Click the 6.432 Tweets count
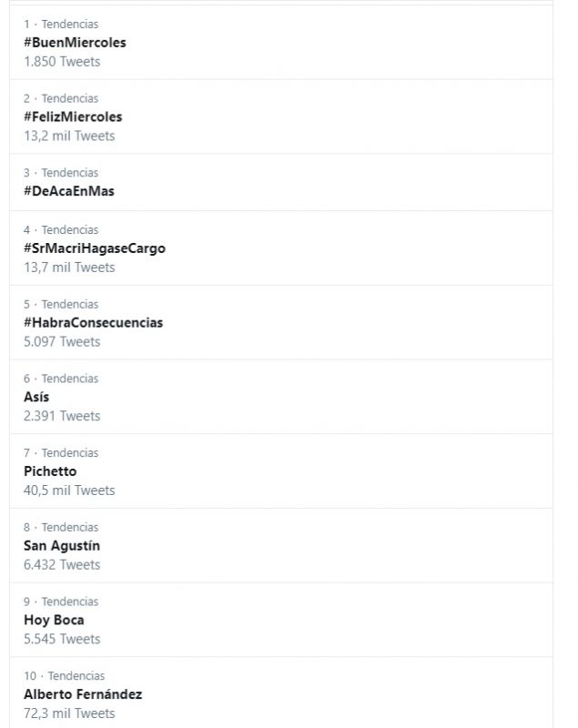578x728 pixels. 62,565
